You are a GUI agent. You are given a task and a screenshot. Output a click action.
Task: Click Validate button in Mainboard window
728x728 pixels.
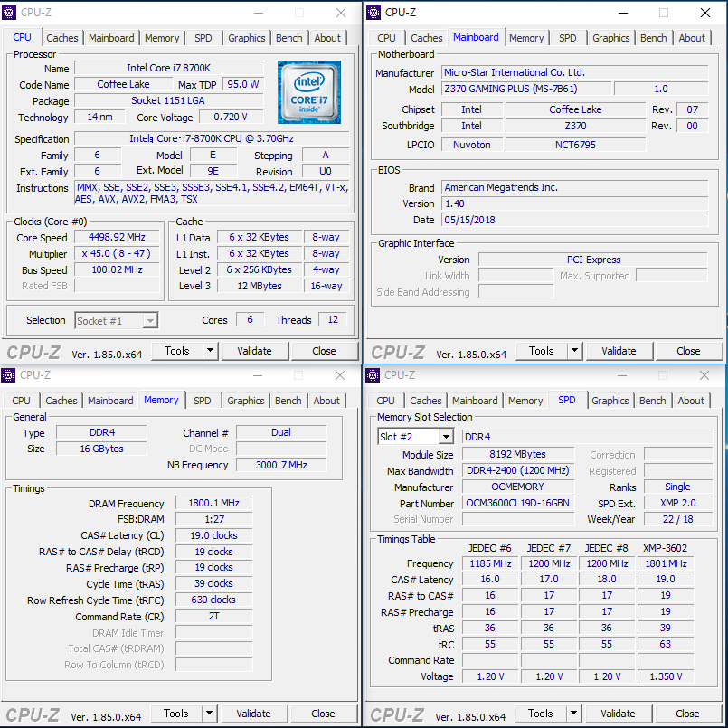619,351
